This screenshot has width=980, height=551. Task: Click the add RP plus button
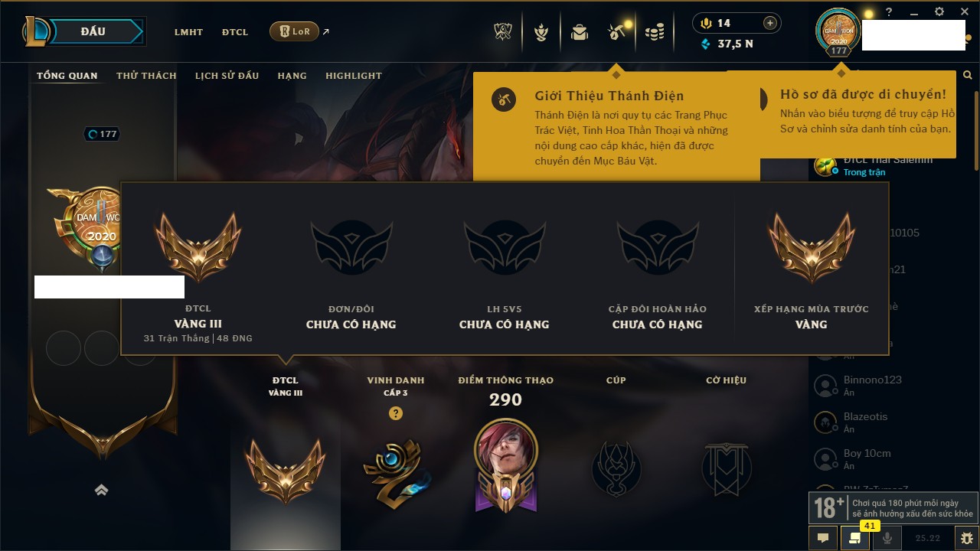(770, 23)
